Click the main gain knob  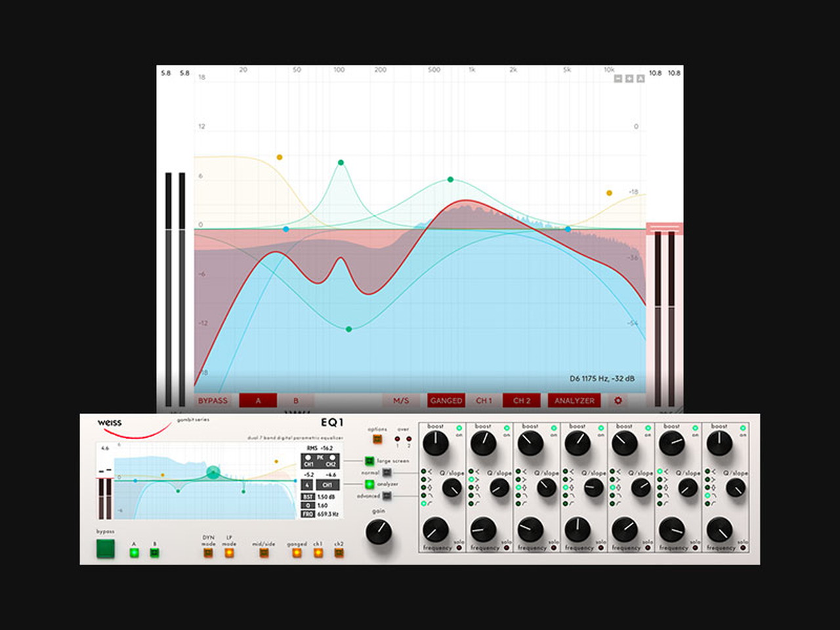pos(379,532)
